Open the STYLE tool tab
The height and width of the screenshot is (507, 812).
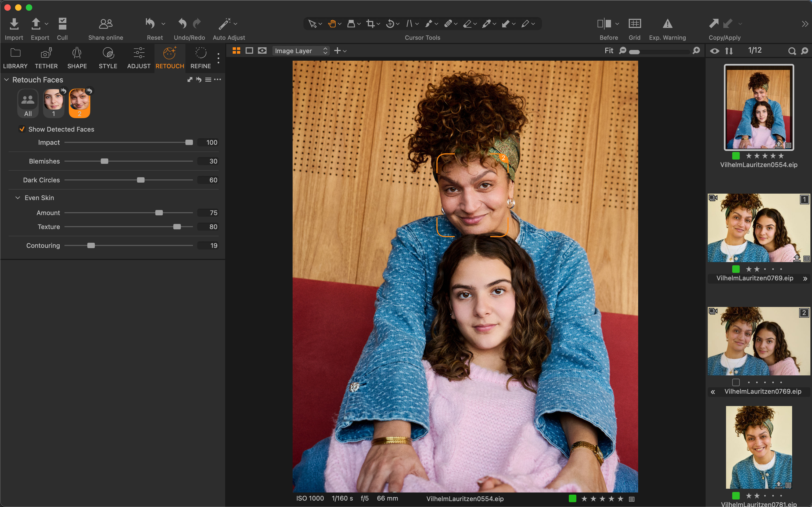pos(108,57)
